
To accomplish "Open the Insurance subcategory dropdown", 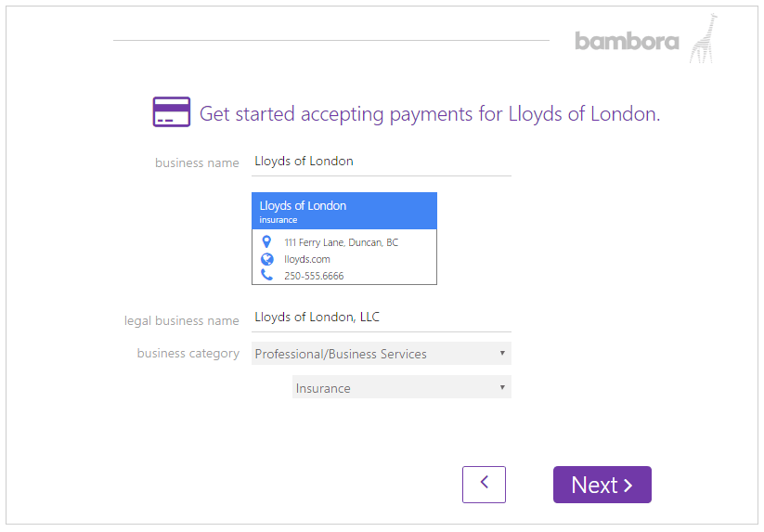I will (x=402, y=387).
